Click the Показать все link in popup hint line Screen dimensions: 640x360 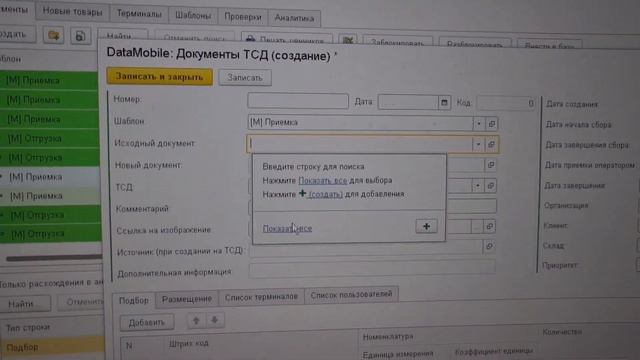(x=322, y=180)
